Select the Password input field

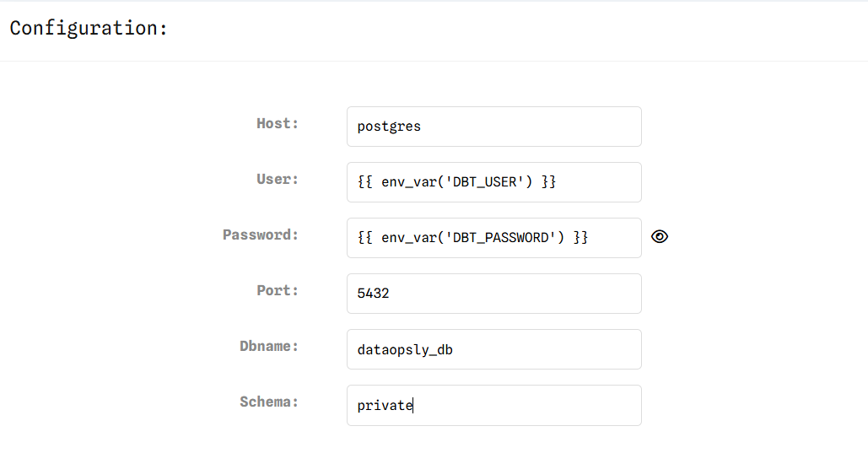point(493,238)
